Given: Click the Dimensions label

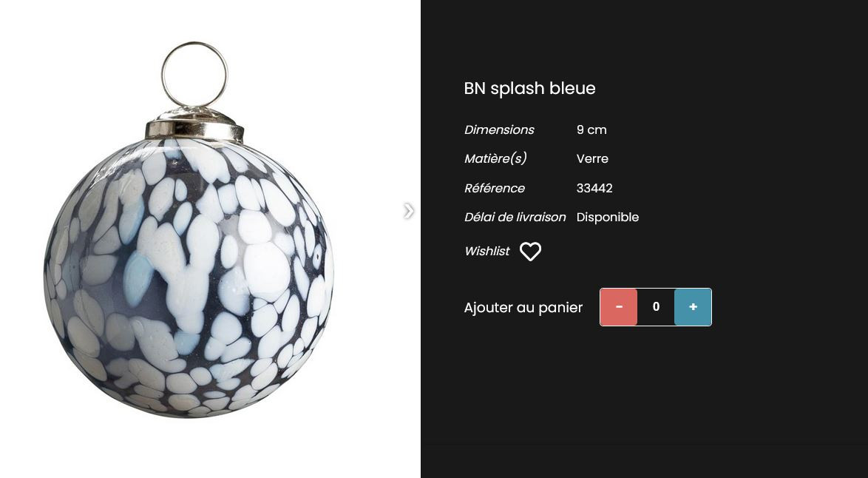Looking at the screenshot, I should tap(499, 130).
